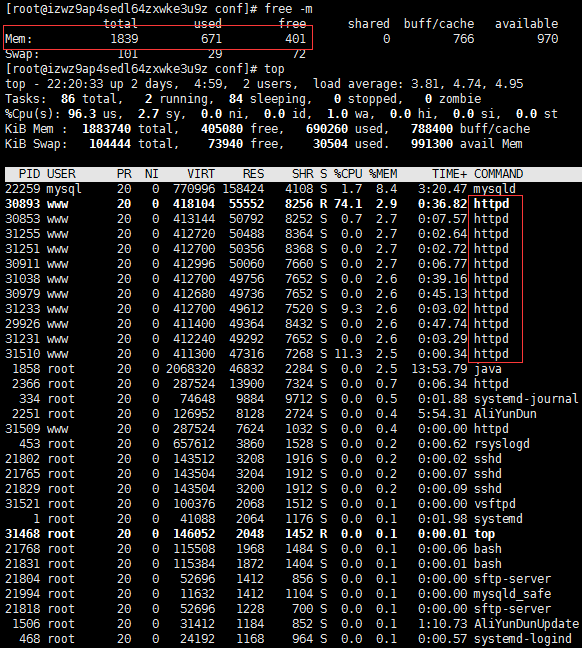Click the rsyslogd process entry

[x=502, y=444]
